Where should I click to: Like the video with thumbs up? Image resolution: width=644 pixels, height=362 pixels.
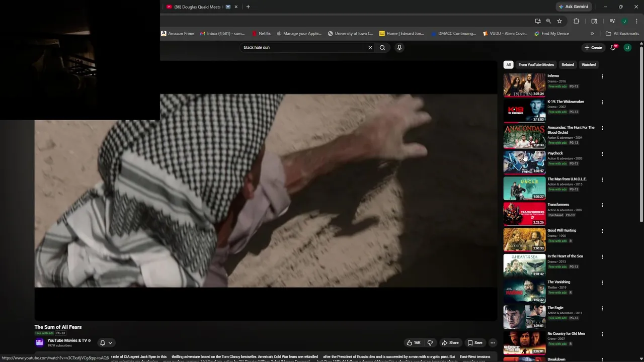point(414,343)
